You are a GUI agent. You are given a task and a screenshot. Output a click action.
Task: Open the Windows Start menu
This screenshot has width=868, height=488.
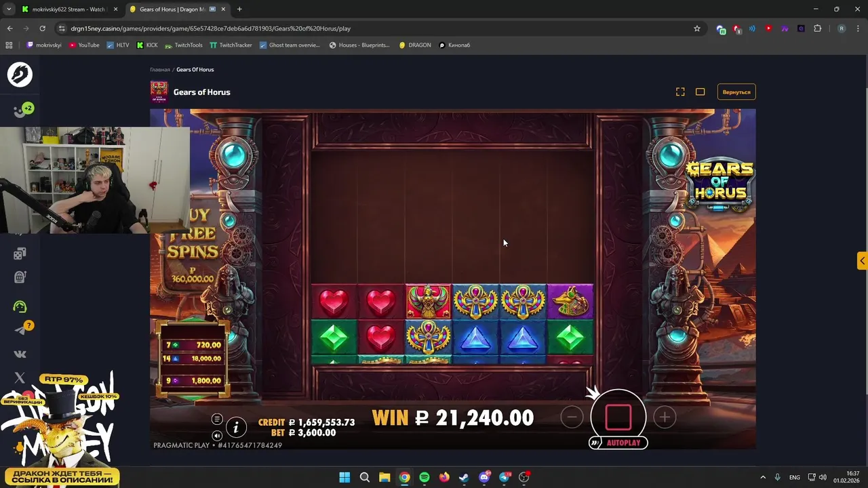click(x=344, y=477)
